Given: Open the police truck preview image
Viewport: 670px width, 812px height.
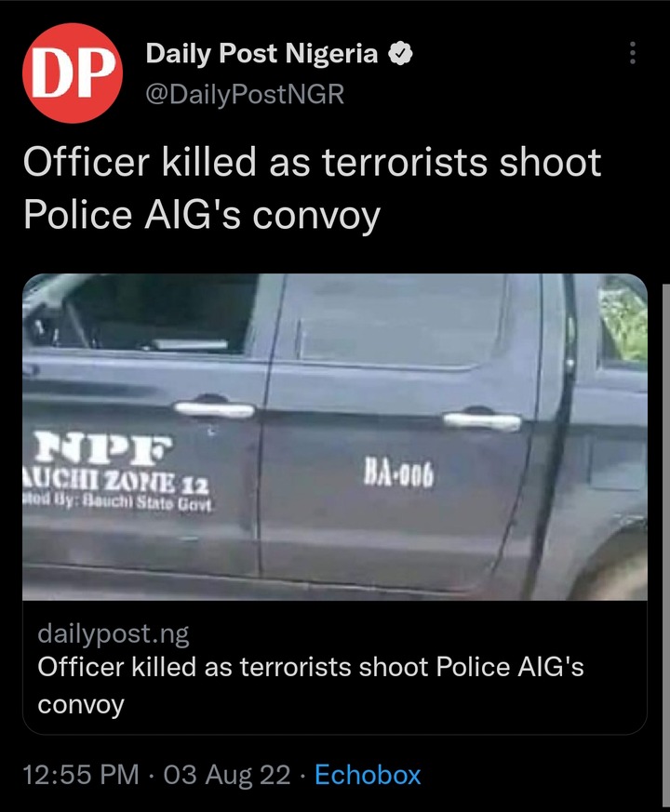Looking at the screenshot, I should 335,436.
